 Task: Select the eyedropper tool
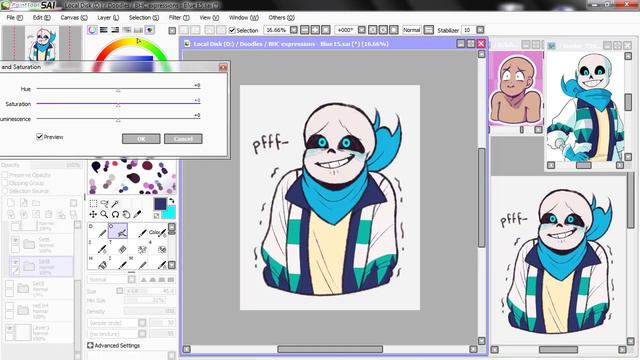click(138, 214)
